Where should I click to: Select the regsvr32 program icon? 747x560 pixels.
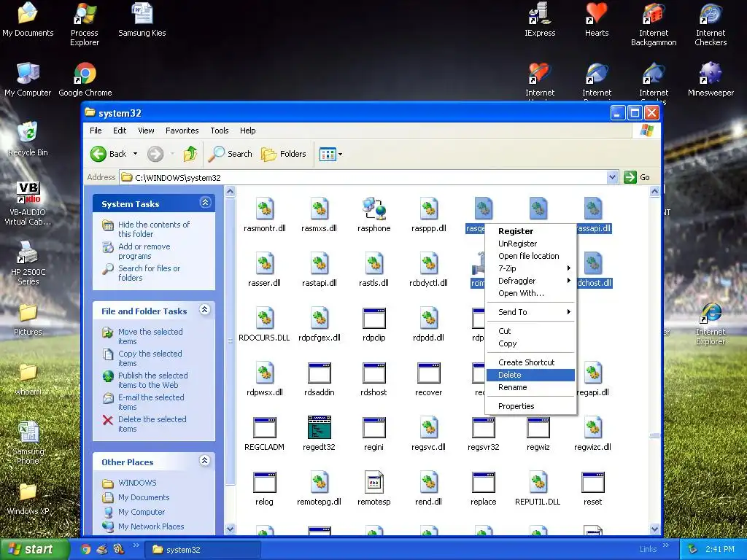tap(484, 427)
